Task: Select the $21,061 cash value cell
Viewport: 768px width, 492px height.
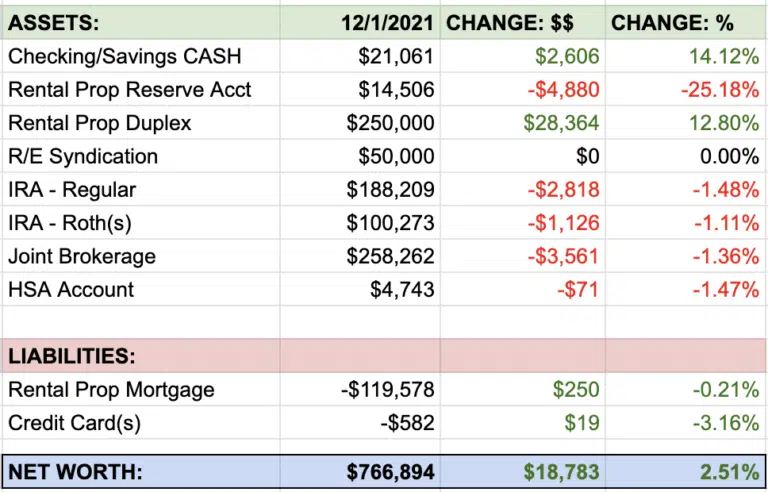Action: tap(397, 56)
